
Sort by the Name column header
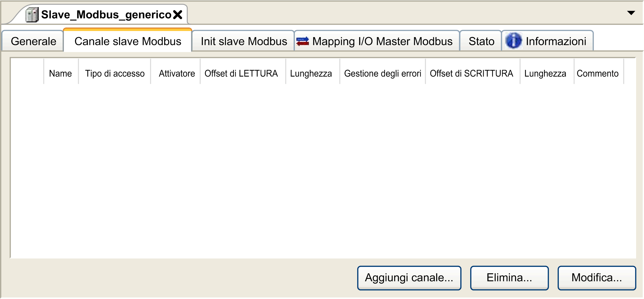[61, 73]
